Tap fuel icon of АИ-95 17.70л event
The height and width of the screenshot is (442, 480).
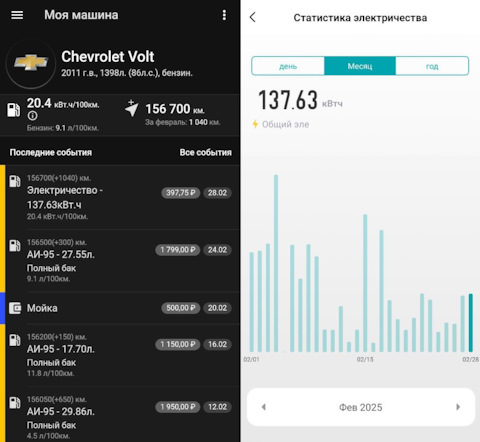point(15,340)
